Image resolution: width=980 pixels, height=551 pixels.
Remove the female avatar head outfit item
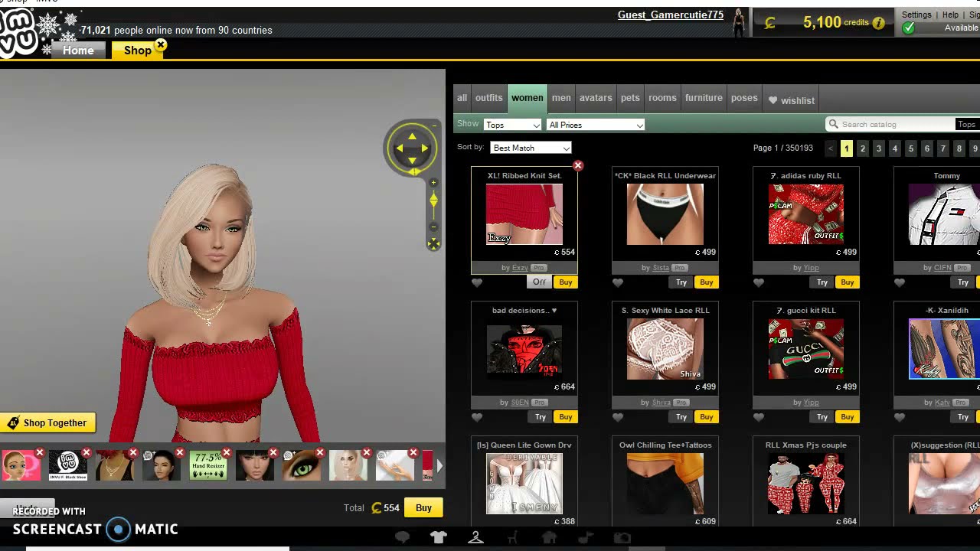(40, 453)
